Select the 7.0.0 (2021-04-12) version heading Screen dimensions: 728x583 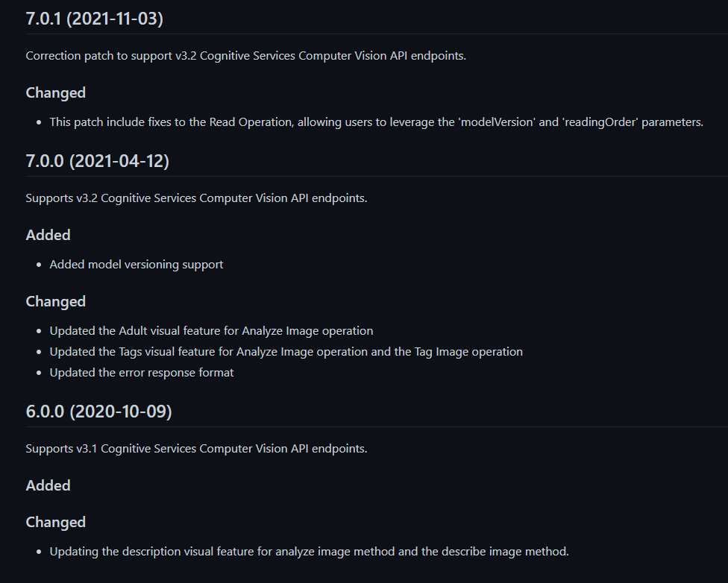click(98, 161)
